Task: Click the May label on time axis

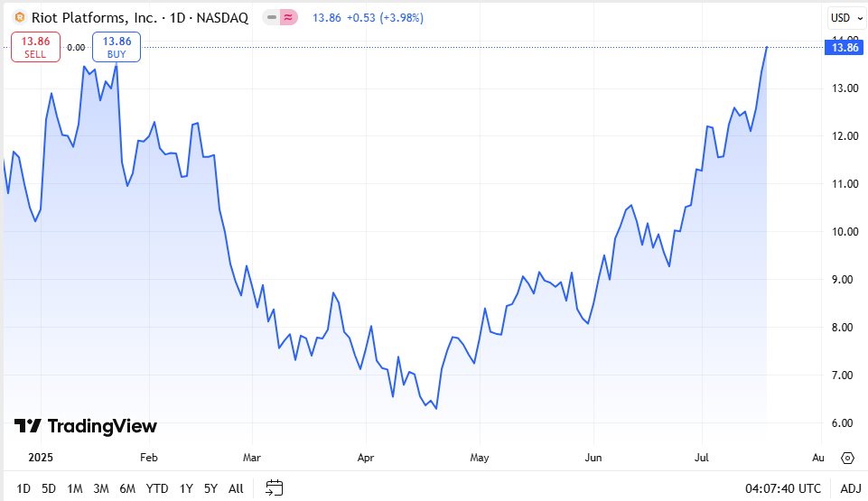Action: pyautogui.click(x=480, y=458)
